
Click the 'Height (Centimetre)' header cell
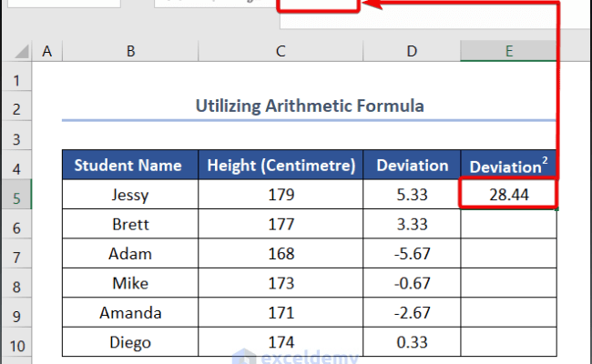point(281,165)
